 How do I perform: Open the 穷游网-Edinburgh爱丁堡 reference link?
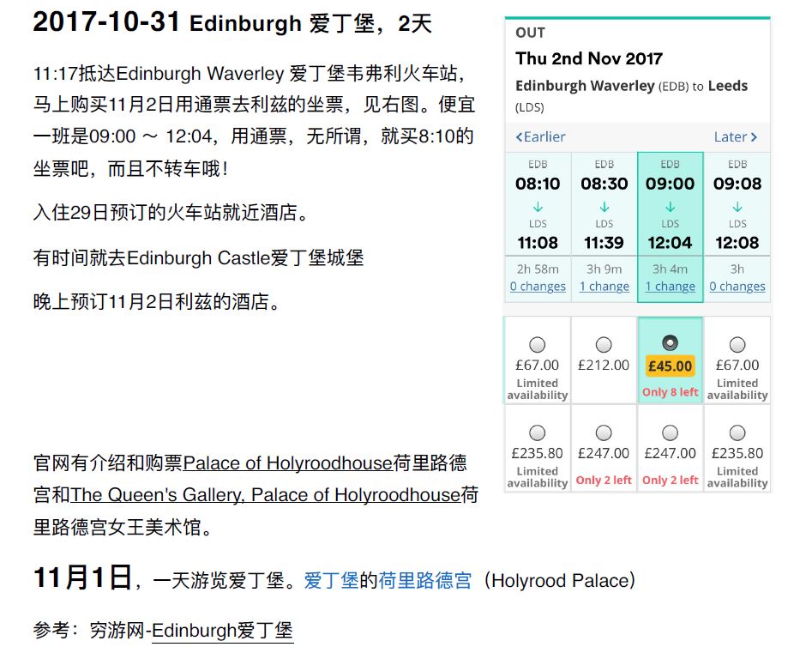[222, 631]
